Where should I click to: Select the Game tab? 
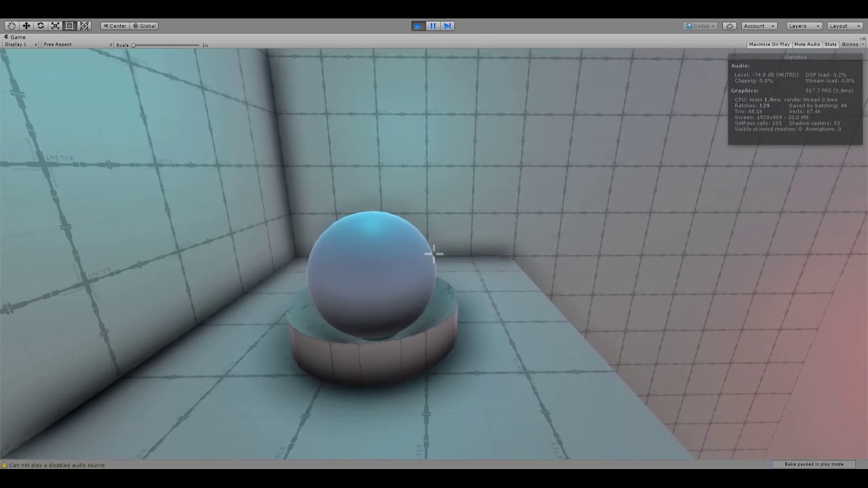(x=16, y=37)
